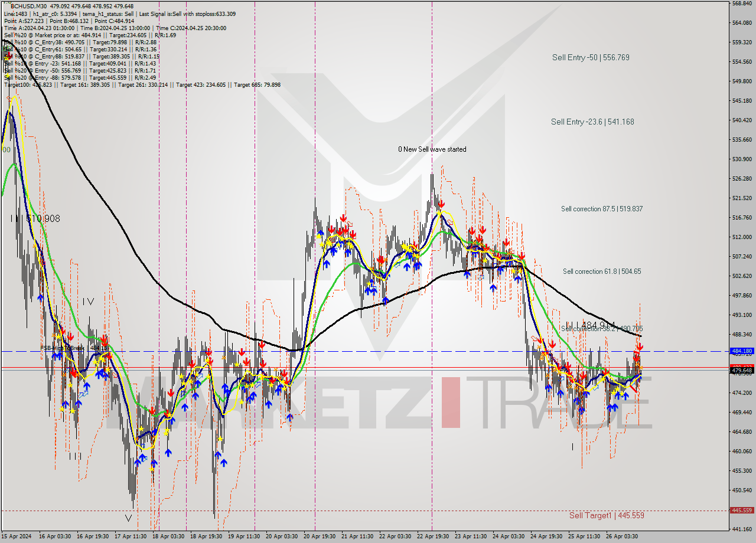756x543 pixels.
Task: Click the 'C_Entry38: 490.705' sell line
Action: (x=80, y=42)
